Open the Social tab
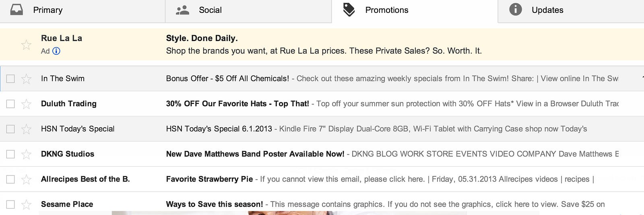This screenshot has height=215, width=644. click(210, 10)
